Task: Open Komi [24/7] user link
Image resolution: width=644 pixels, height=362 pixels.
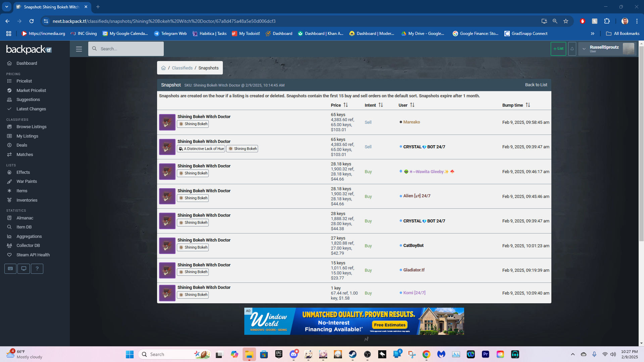Action: coord(414,293)
